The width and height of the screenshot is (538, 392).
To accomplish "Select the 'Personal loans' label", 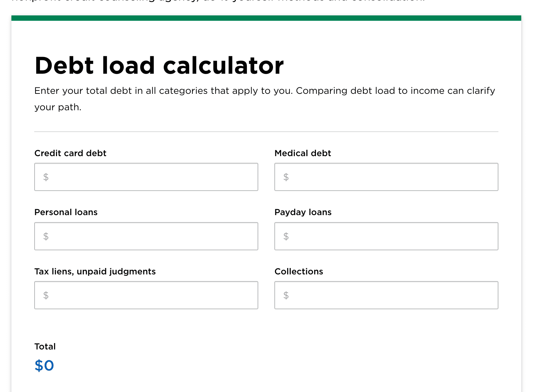I will pyautogui.click(x=66, y=212).
